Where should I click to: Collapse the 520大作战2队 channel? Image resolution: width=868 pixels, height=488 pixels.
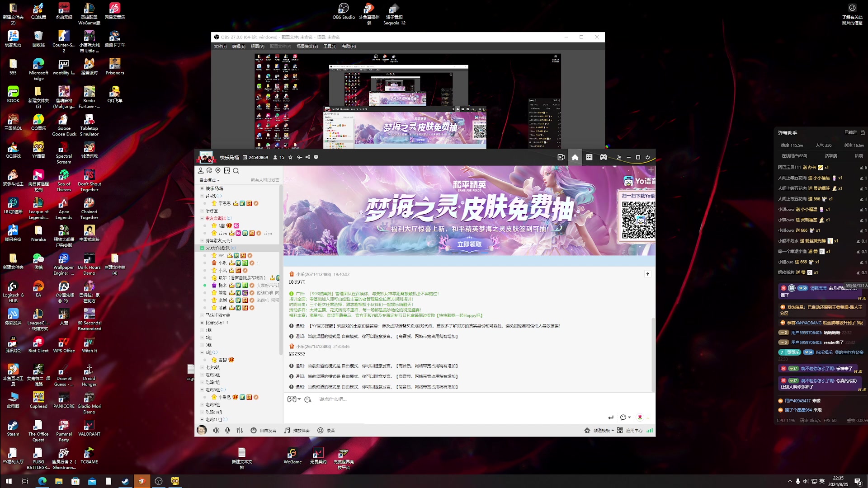pos(202,248)
